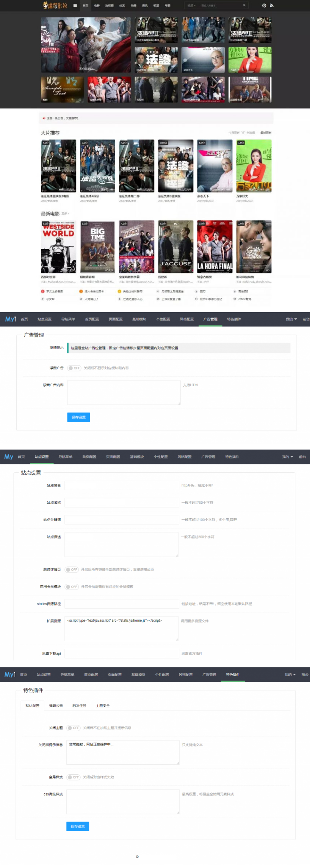Click the My logo in 广告管理 panel
This screenshot has height=868, width=310.
[x=10, y=319]
